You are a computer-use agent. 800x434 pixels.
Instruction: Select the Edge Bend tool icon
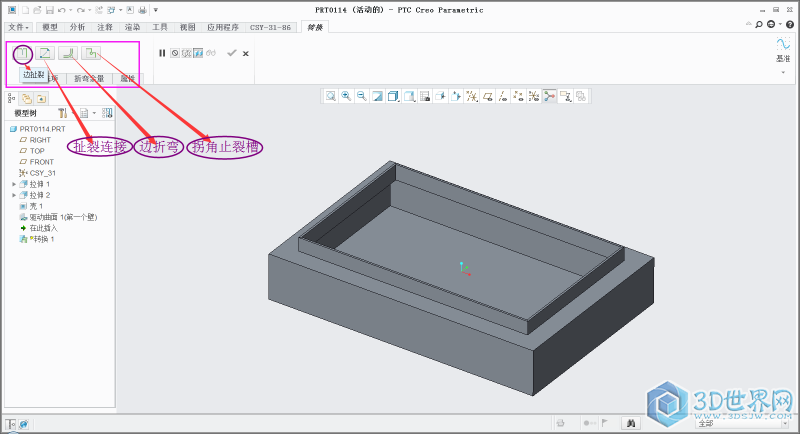click(68, 53)
